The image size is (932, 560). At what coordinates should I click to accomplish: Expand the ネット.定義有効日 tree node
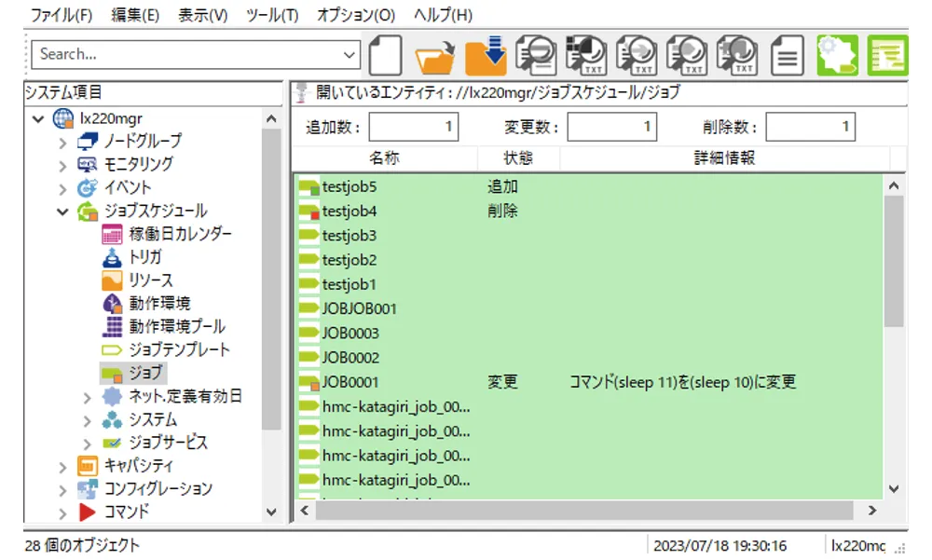[x=87, y=398]
